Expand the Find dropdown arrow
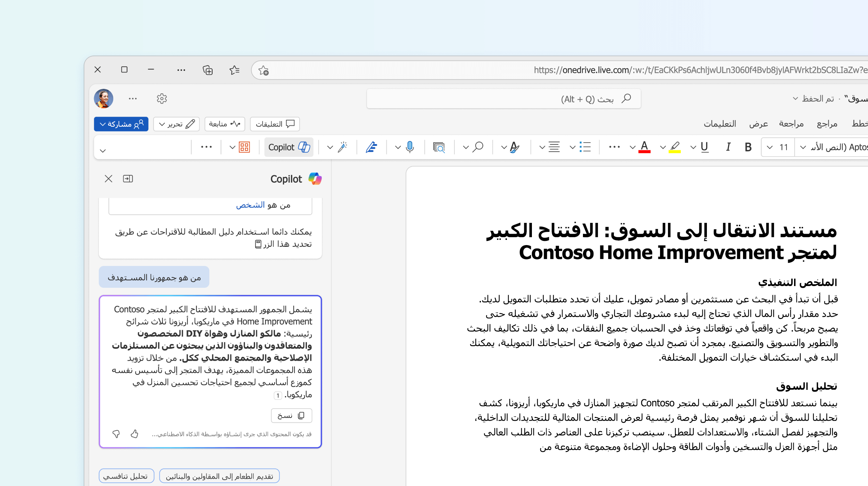868x486 pixels. (x=466, y=148)
